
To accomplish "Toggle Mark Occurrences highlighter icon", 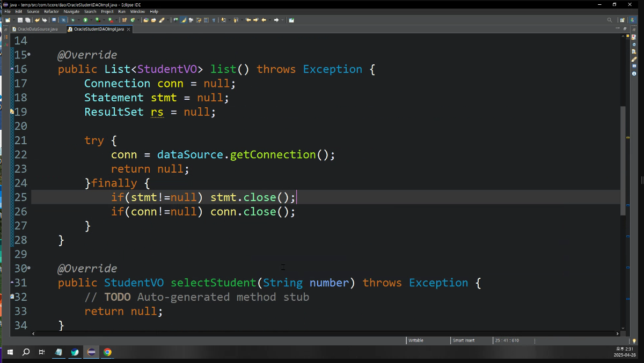I will tap(183, 20).
